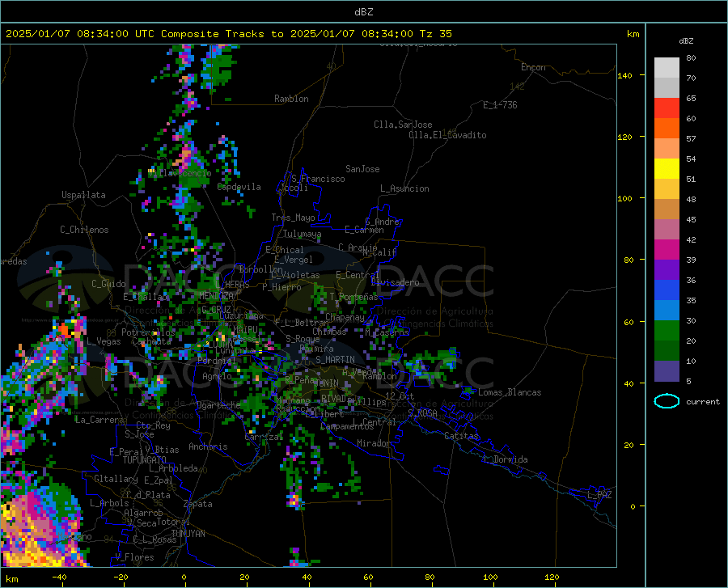The image size is (728, 588).
Task: Click the MENDOZA city label
Action: point(216,295)
